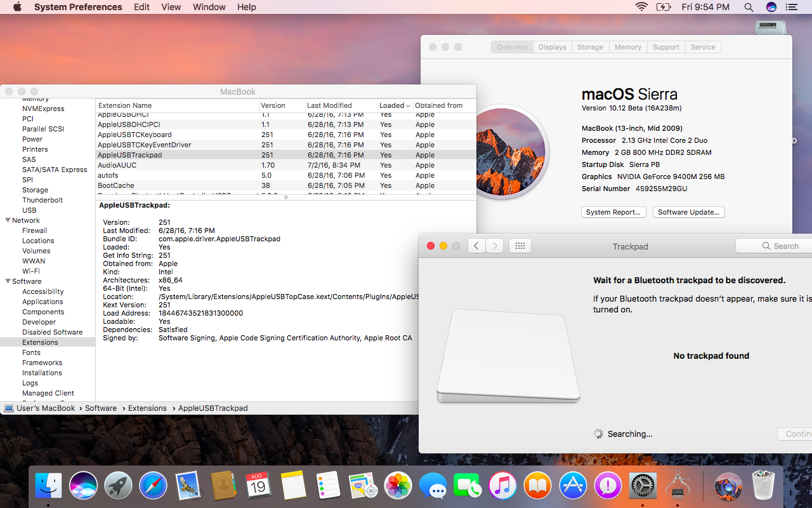The width and height of the screenshot is (812, 508).
Task: Open iBooks orange icon in Dock
Action: point(538,486)
